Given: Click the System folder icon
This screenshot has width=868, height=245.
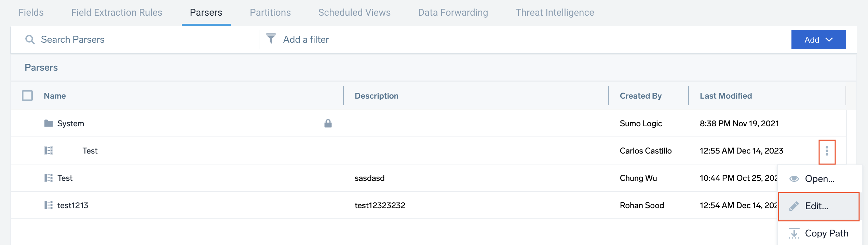Looking at the screenshot, I should coord(49,123).
